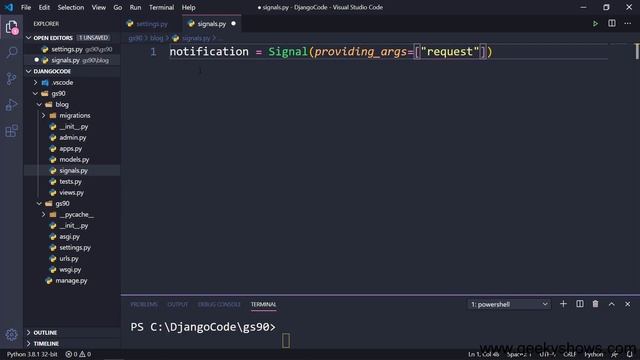Image resolution: width=640 pixels, height=360 pixels.
Task: Open the View menu
Action: 98,7
